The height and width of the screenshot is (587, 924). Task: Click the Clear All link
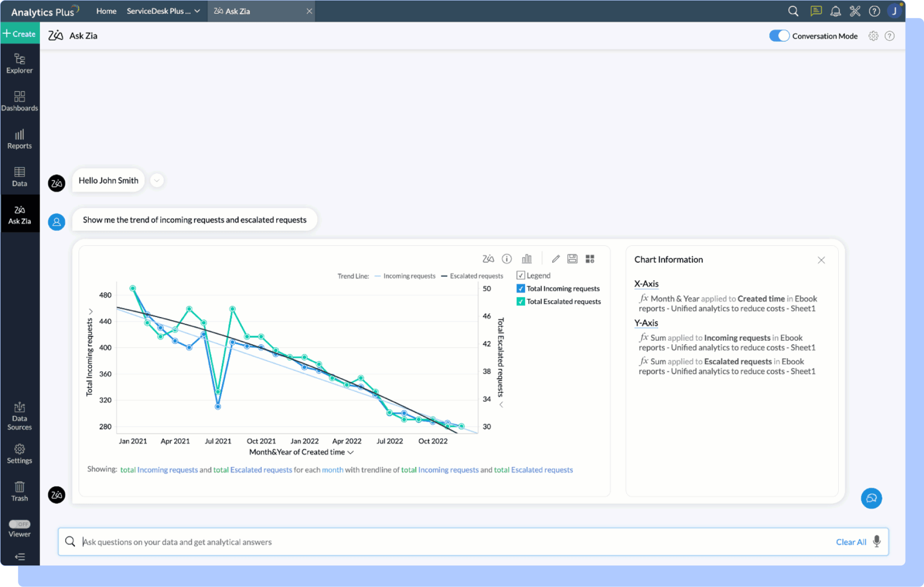[851, 542]
